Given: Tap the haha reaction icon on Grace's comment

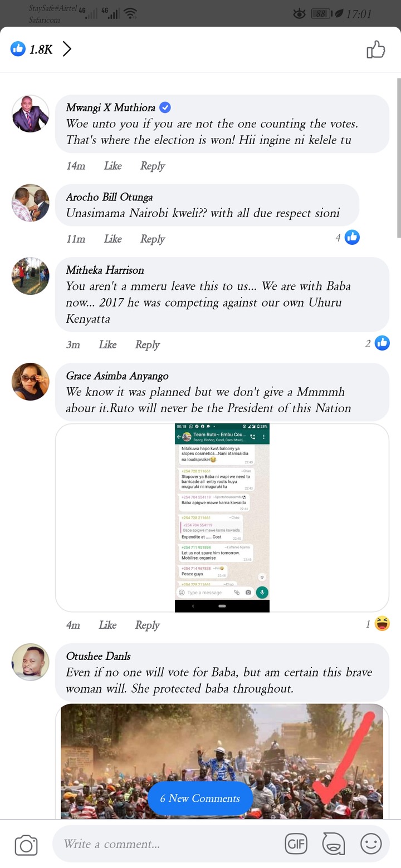Looking at the screenshot, I should [x=382, y=624].
